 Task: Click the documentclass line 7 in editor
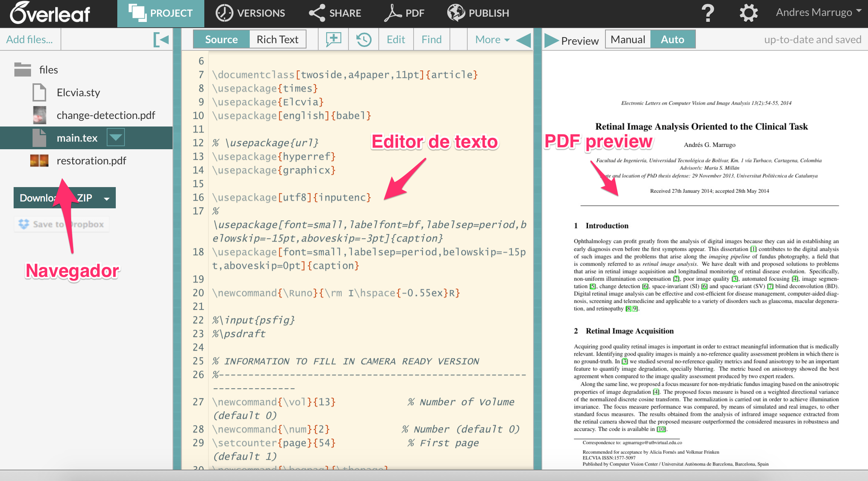(345, 75)
